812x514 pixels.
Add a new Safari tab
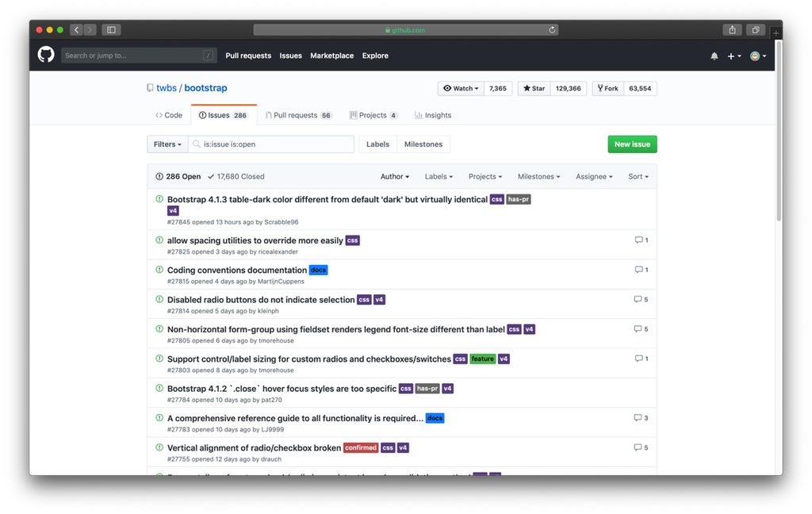(x=776, y=33)
